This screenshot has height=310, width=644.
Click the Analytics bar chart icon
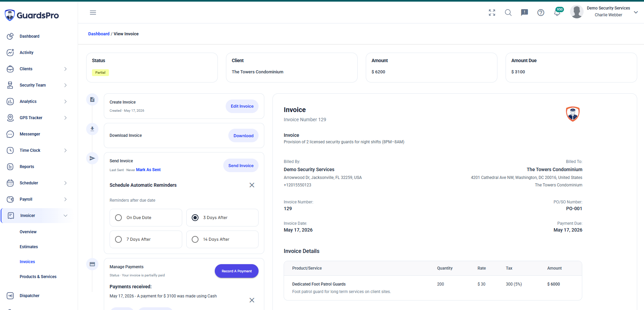[10, 102]
